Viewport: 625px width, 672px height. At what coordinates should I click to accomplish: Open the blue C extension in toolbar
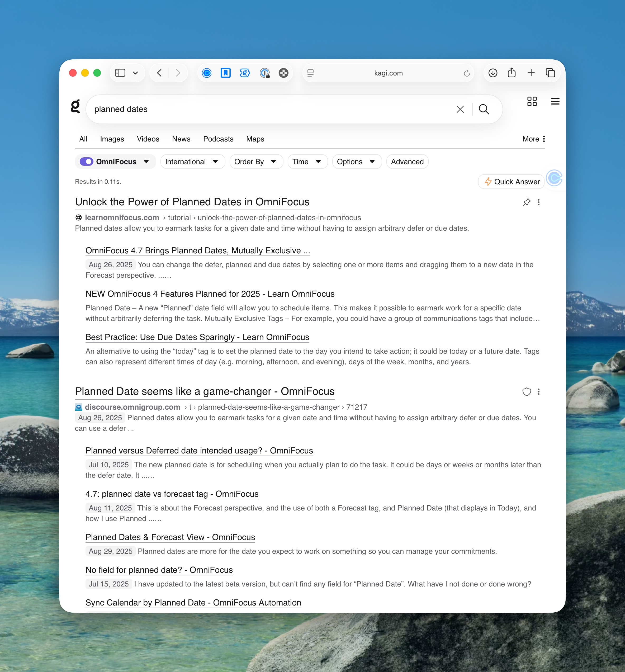[x=207, y=73]
